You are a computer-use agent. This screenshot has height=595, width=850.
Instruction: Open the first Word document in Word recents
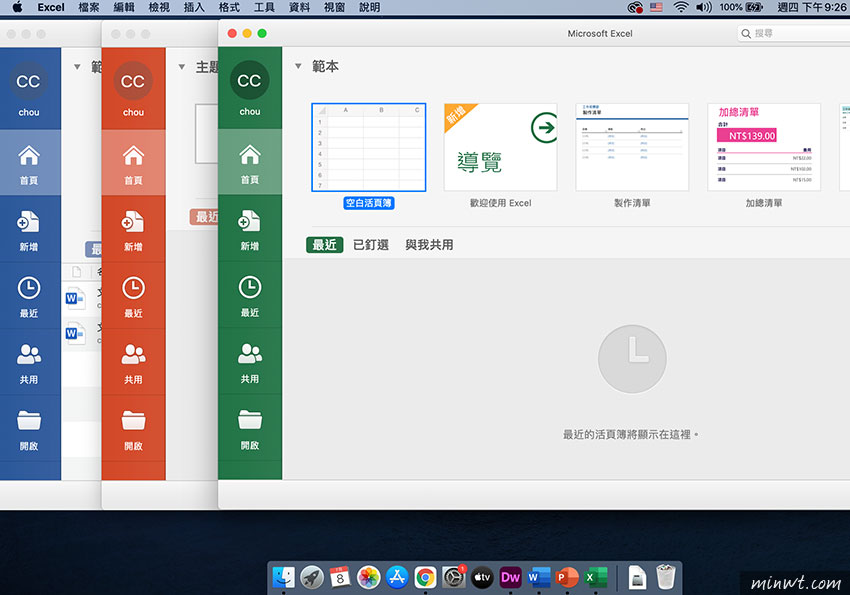pyautogui.click(x=82, y=298)
